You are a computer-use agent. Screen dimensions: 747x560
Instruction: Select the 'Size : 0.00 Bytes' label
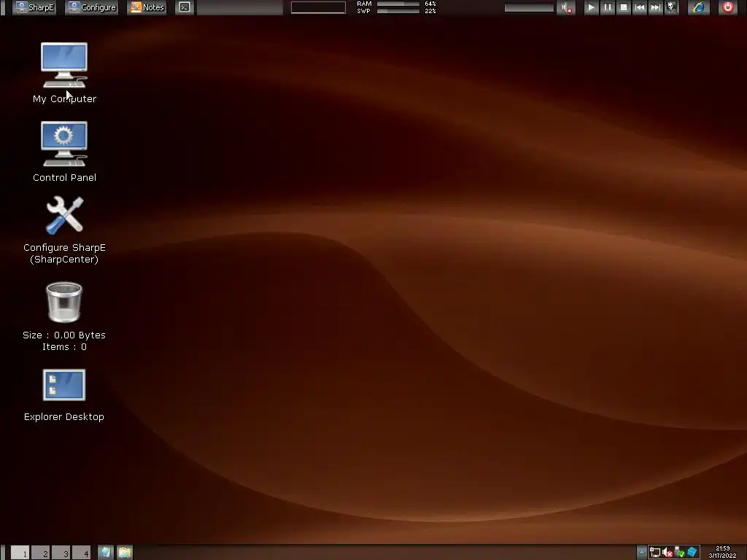pos(64,335)
